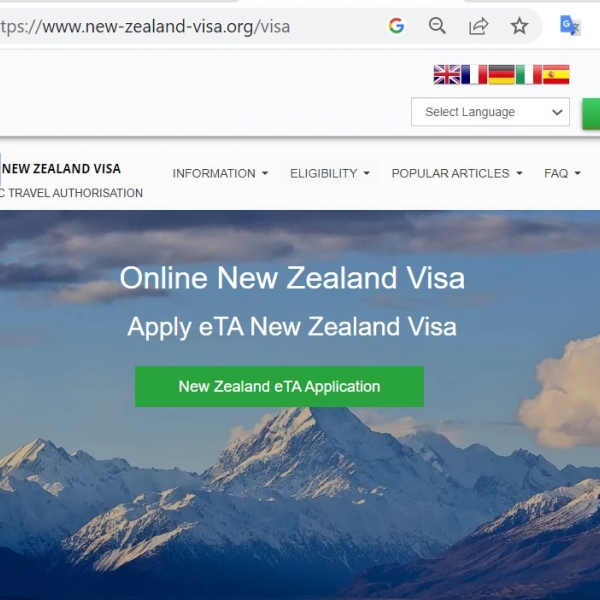Open the POPULAR ARTICLES menu
Screen dimensions: 600x600
[457, 173]
